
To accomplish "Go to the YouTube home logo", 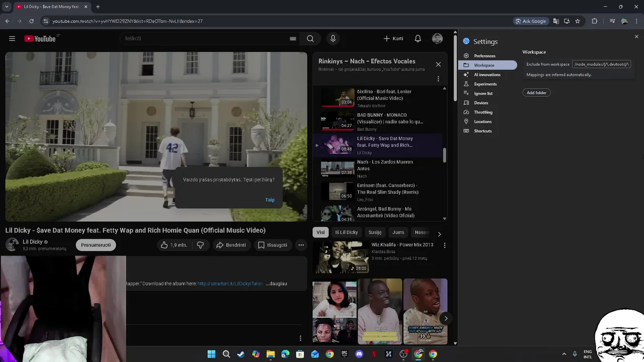I will coord(40,39).
